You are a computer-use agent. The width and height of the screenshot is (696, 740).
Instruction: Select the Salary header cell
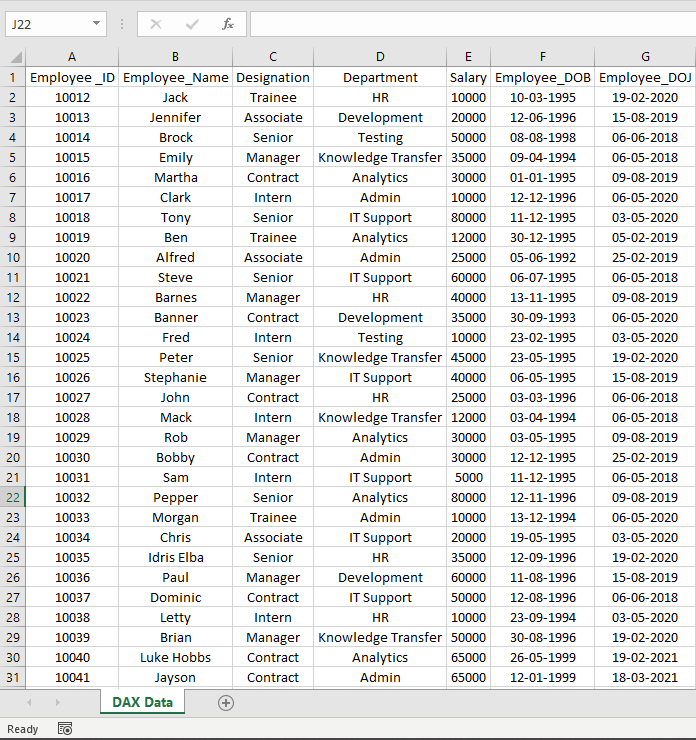click(468, 77)
